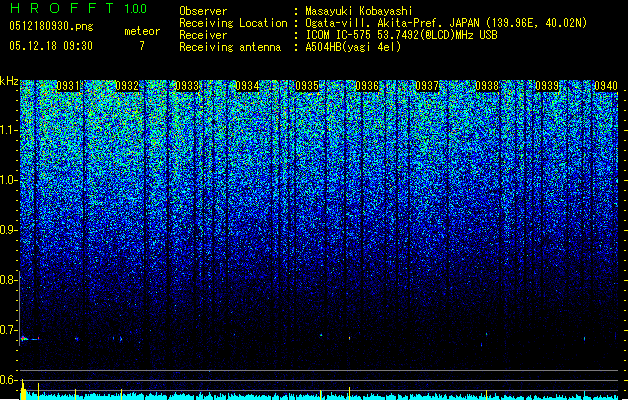Click the A504HB(yagi 4el) antenna text
Viewport: 629px width, 400px height.
click(353, 47)
